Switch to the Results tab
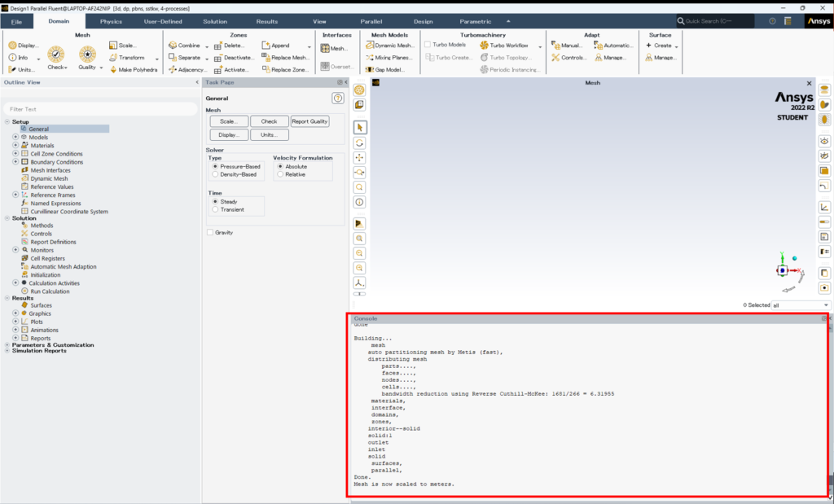This screenshot has height=504, width=834. (x=267, y=21)
